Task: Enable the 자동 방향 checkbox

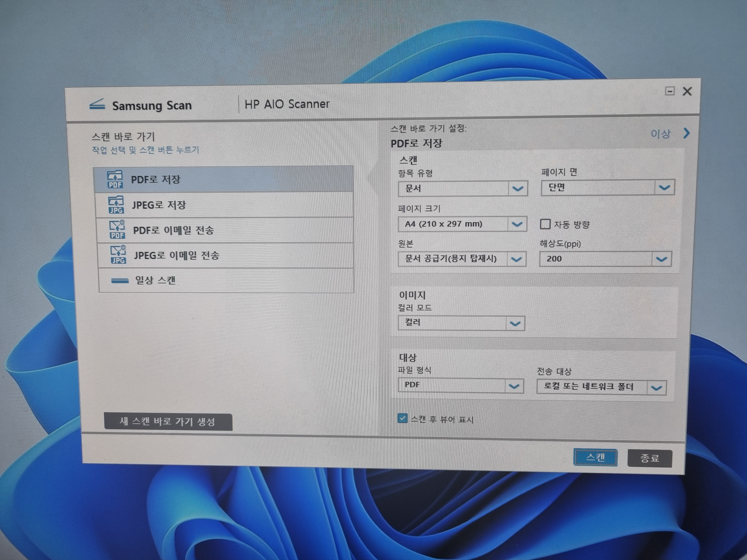Action: click(545, 224)
